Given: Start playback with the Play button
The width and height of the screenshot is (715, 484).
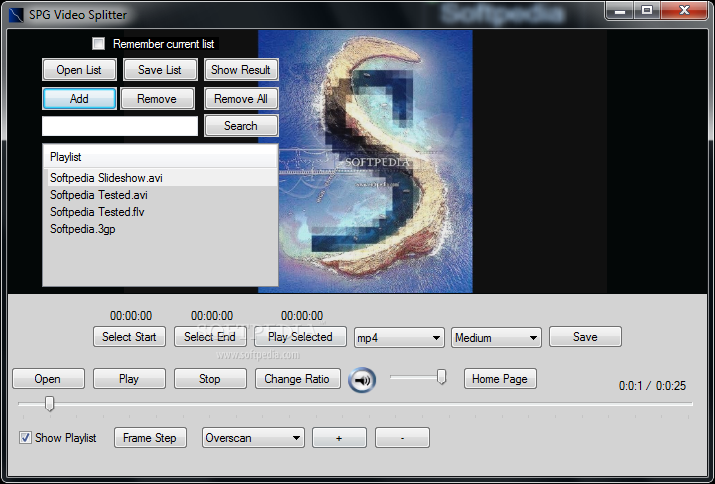Looking at the screenshot, I should 129,379.
